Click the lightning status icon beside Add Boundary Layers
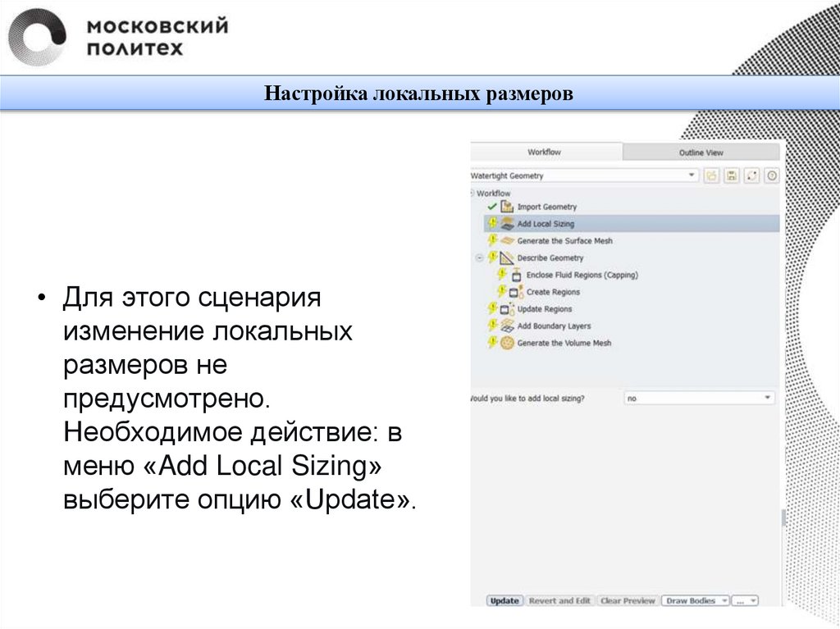 (x=492, y=326)
